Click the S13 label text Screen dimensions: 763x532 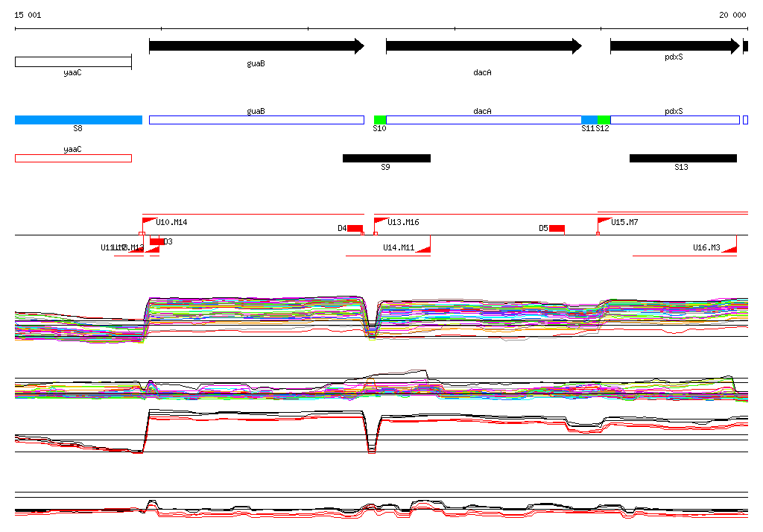click(681, 167)
